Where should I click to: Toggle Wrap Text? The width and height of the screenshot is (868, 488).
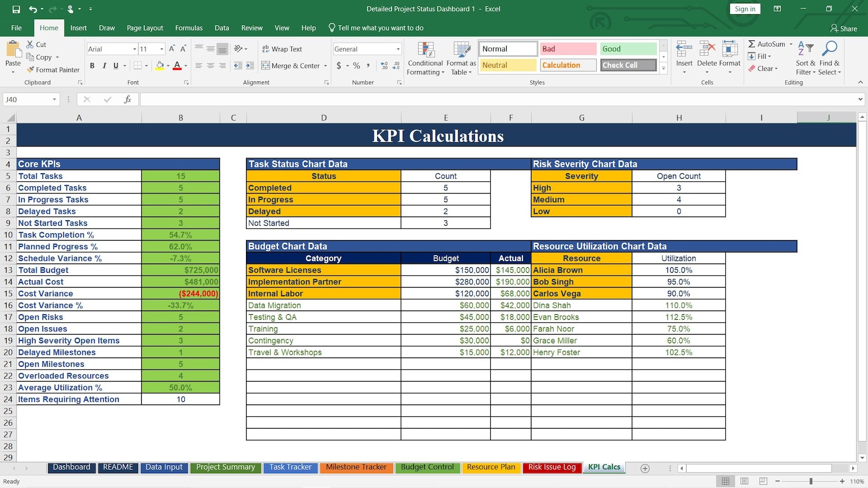(282, 49)
